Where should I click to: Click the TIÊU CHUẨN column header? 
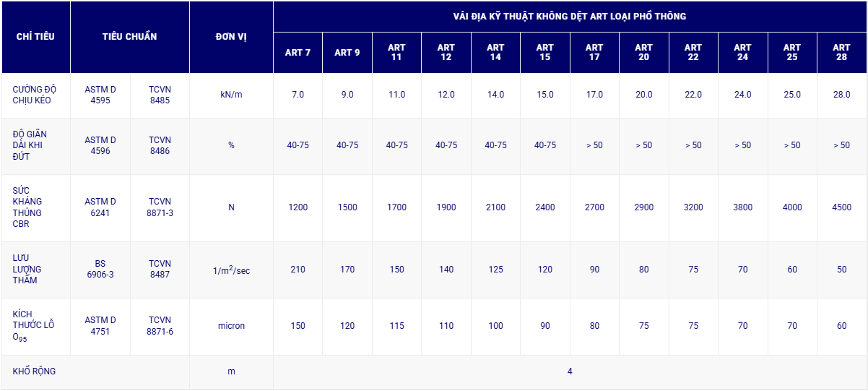129,36
